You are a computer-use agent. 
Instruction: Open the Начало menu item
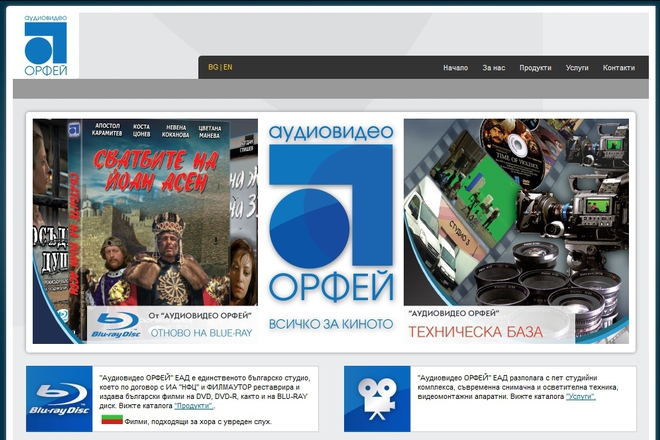point(455,68)
